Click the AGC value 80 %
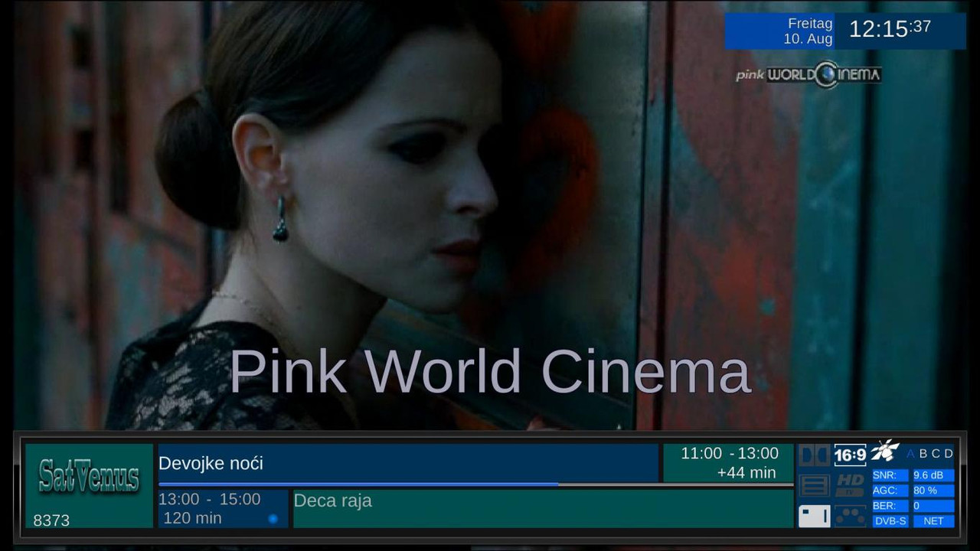Image resolution: width=980 pixels, height=551 pixels. [933, 491]
